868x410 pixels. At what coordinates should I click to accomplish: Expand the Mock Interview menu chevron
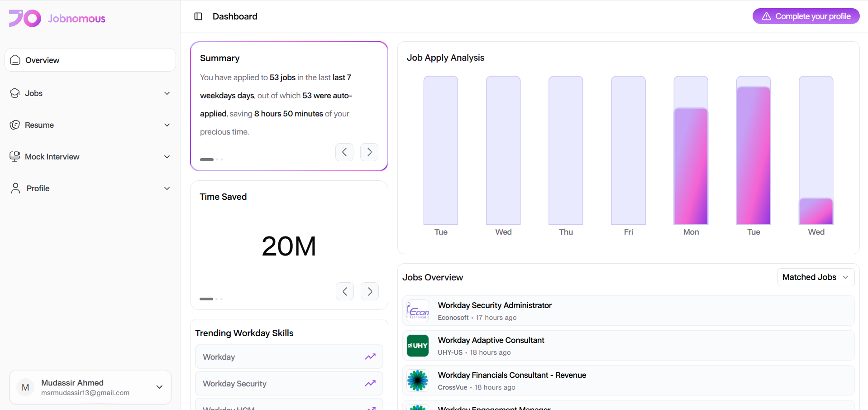coord(167,157)
